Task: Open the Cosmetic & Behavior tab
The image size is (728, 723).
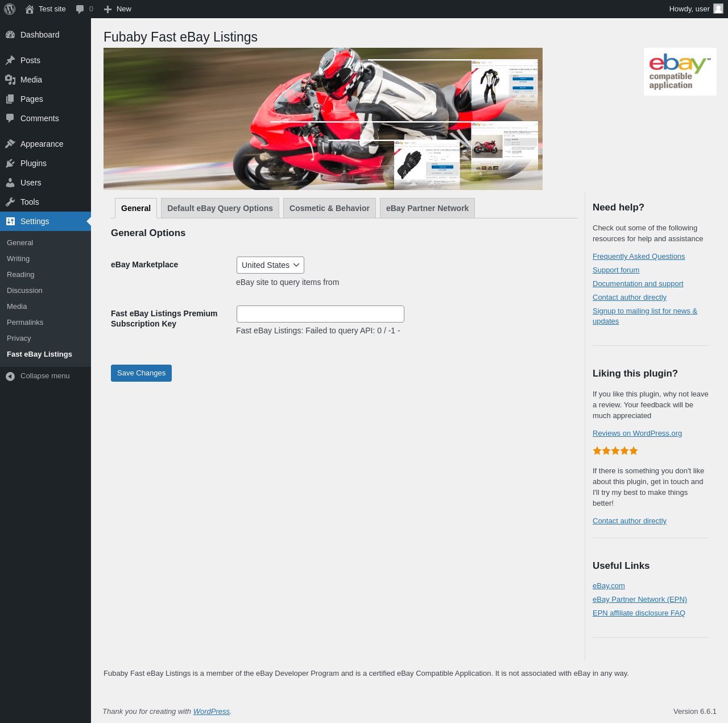Action: 329,208
